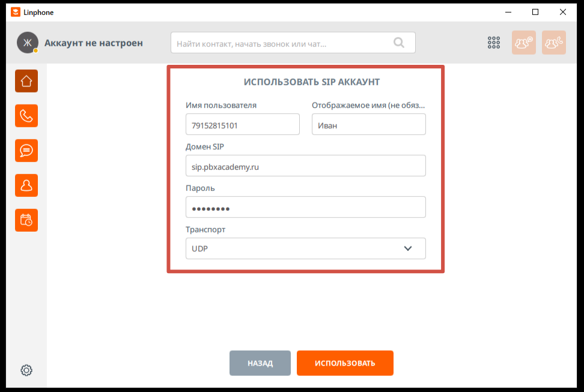Open call history phone icon
This screenshot has width=584, height=392.
(26, 116)
